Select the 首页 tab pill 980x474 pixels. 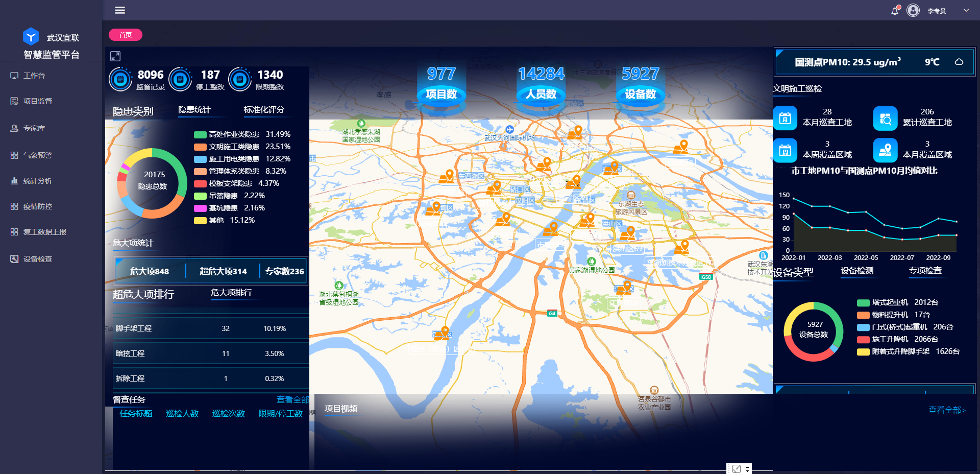coord(126,35)
